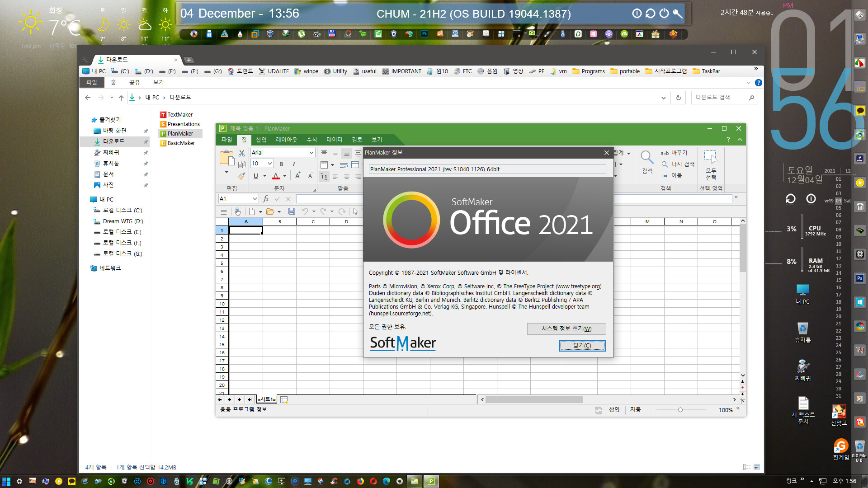The width and height of the screenshot is (868, 488).
Task: Switch to 수식 ribbon tab
Action: 311,140
